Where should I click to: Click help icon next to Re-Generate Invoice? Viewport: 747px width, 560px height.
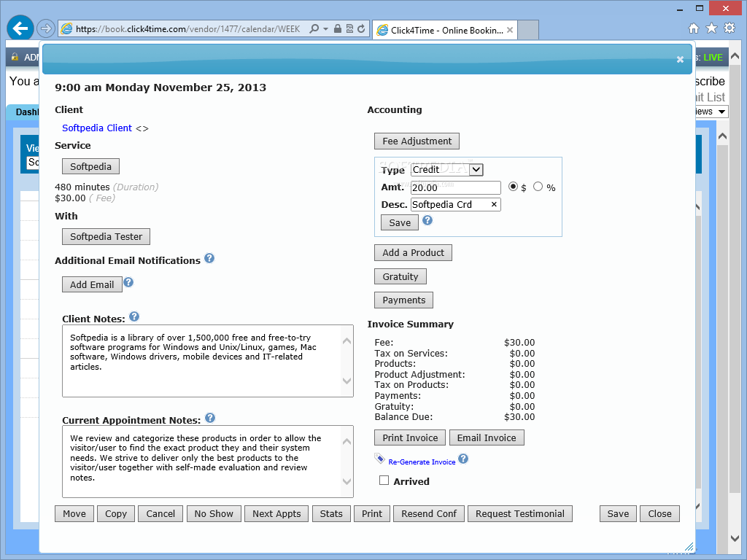point(463,459)
